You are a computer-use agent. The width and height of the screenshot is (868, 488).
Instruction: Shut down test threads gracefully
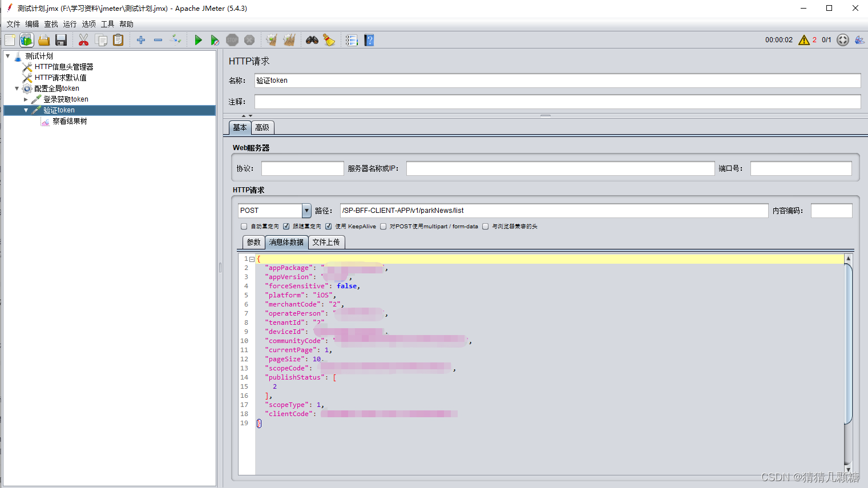[x=249, y=40]
